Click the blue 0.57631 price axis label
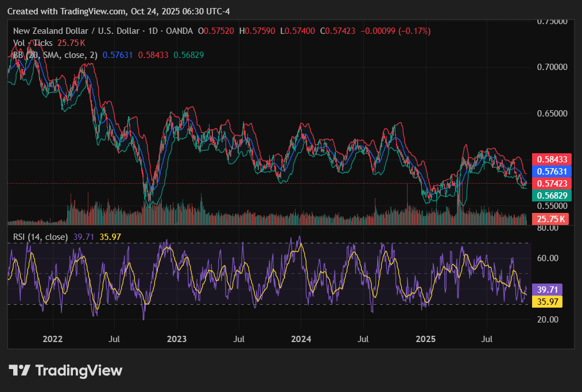The image size is (582, 392). tap(551, 171)
